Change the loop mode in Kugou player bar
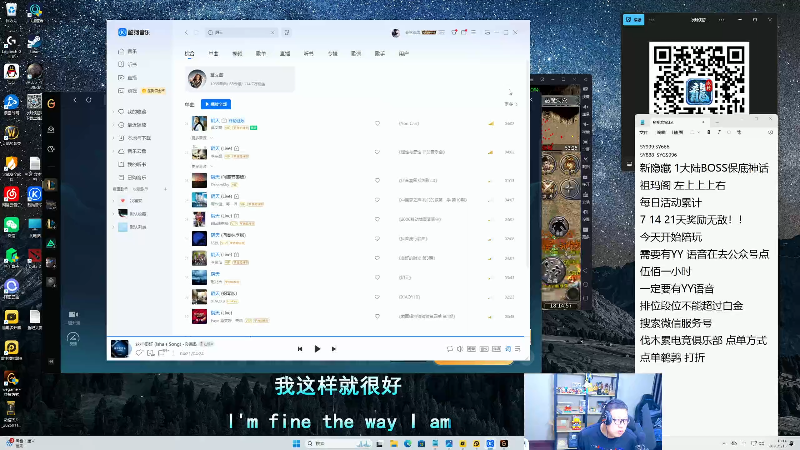The image size is (800, 450). [449, 349]
